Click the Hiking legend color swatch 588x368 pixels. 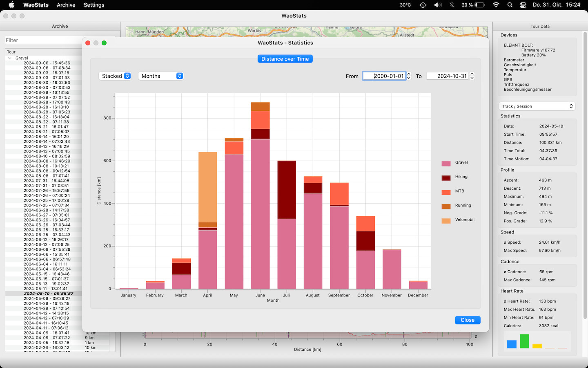click(x=446, y=177)
